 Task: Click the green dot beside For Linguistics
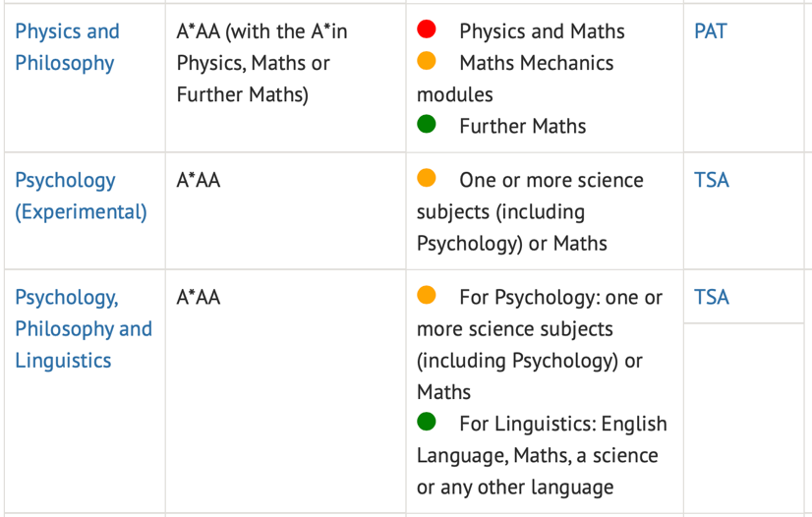coord(427,422)
